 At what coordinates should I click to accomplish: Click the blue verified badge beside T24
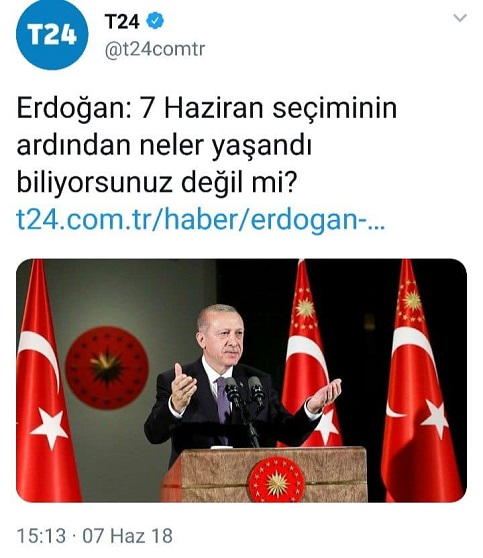click(155, 21)
